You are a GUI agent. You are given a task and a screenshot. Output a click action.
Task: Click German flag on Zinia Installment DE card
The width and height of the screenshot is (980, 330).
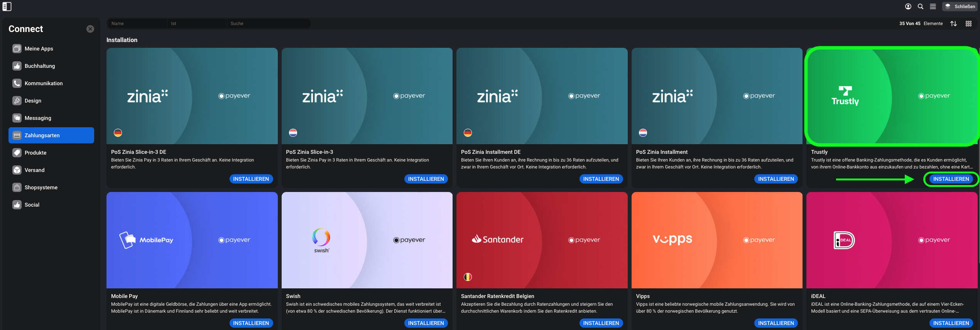pyautogui.click(x=468, y=133)
